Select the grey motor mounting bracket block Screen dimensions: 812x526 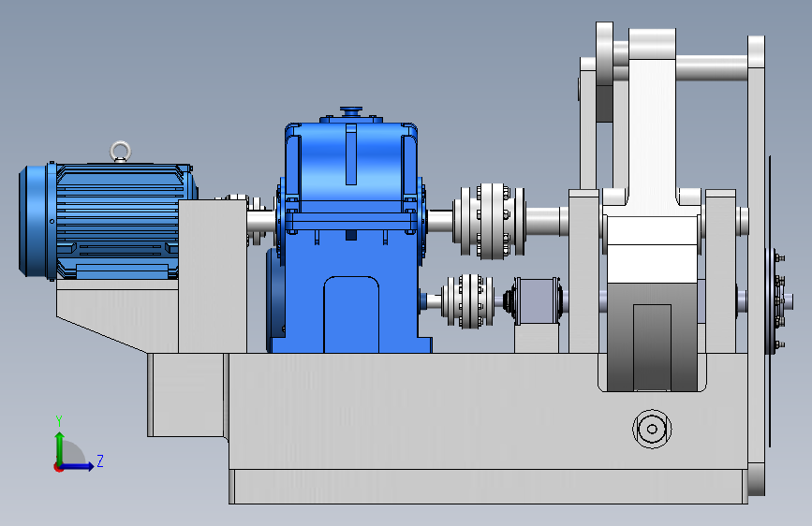[213, 276]
